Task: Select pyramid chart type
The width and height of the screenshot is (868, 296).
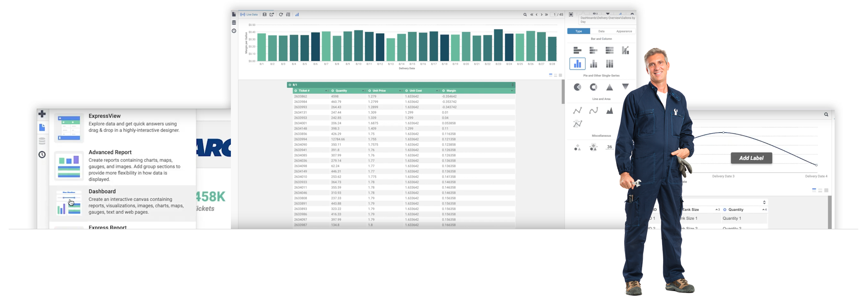Action: [609, 87]
